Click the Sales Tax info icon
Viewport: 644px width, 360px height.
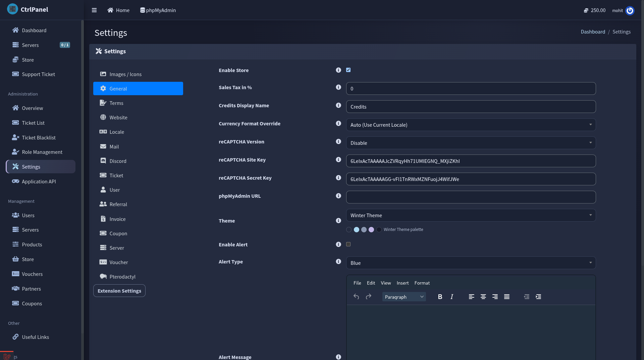(x=338, y=87)
